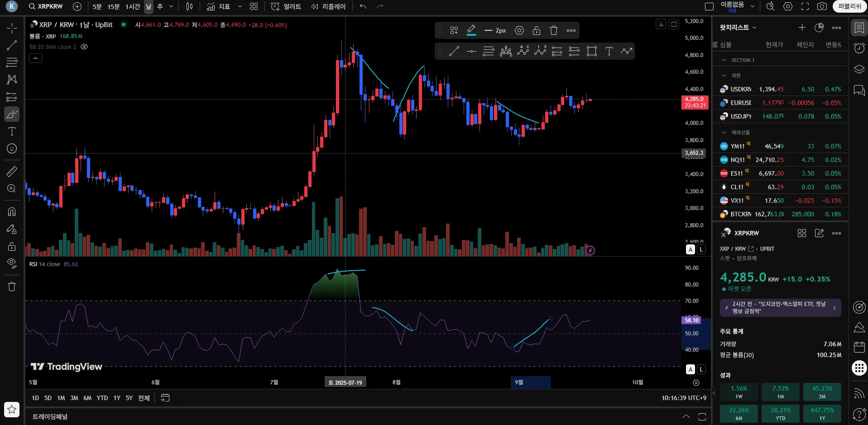Viewport: 868px width, 425px height.
Task: Collapse the SECTION 1 watchlist section
Action: [724, 60]
